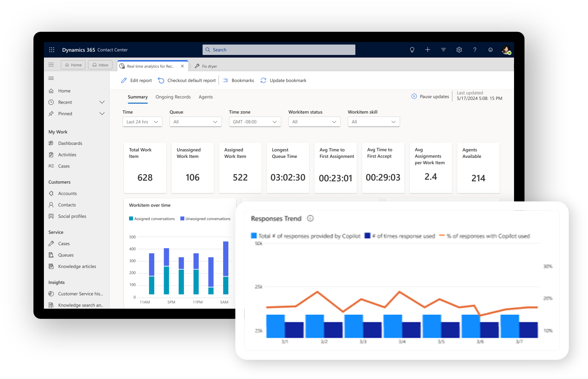Click the pause icon next to Pause updates
588x379 pixels.
click(414, 96)
